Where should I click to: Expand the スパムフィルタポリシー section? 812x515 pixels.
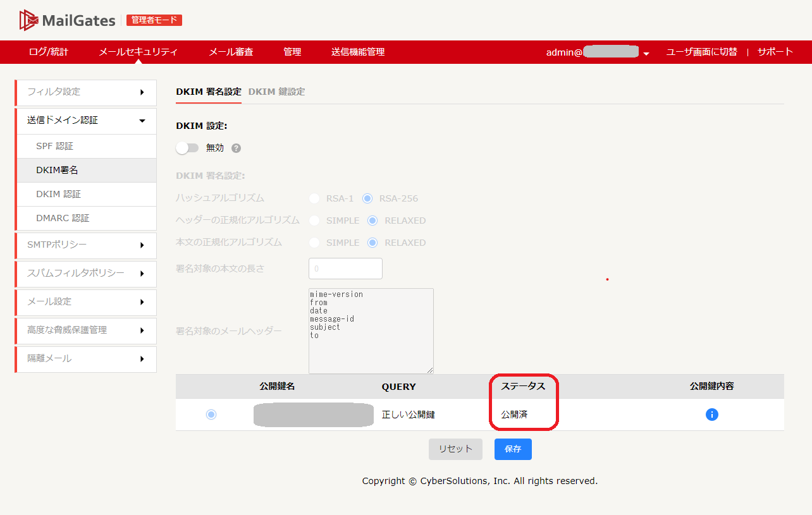point(86,274)
